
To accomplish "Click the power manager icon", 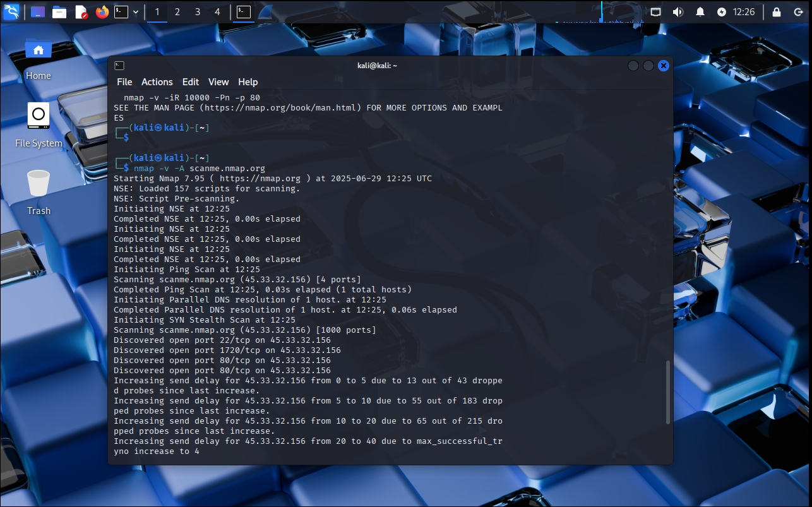I will [x=722, y=12].
